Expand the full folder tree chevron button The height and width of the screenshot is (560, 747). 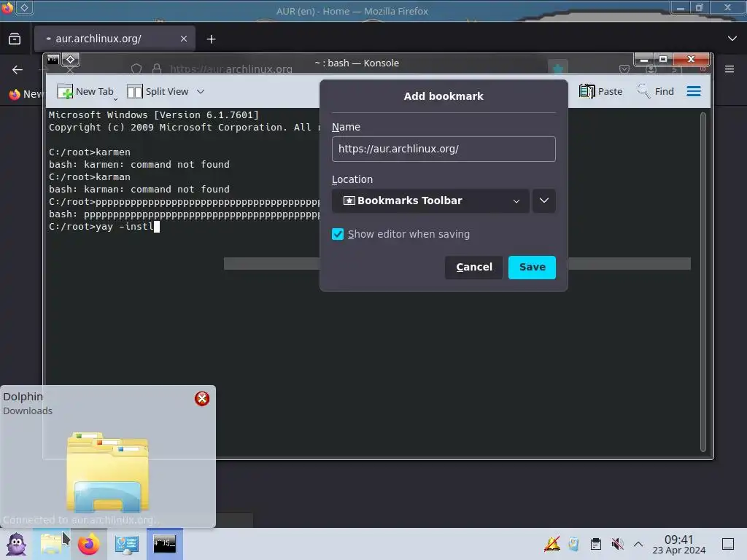544,201
